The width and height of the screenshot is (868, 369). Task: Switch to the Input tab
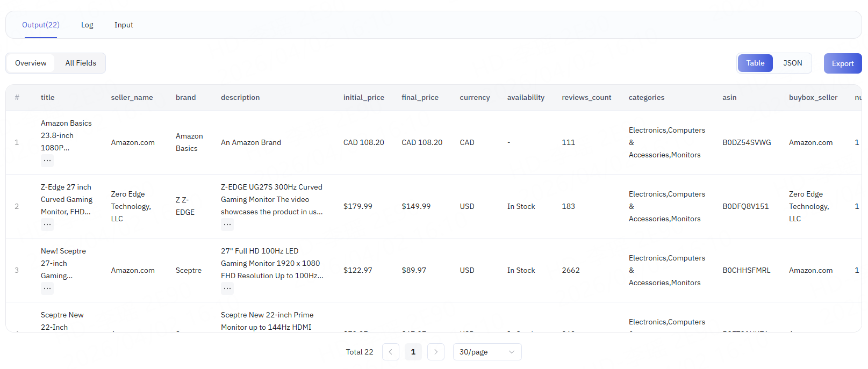coord(124,25)
